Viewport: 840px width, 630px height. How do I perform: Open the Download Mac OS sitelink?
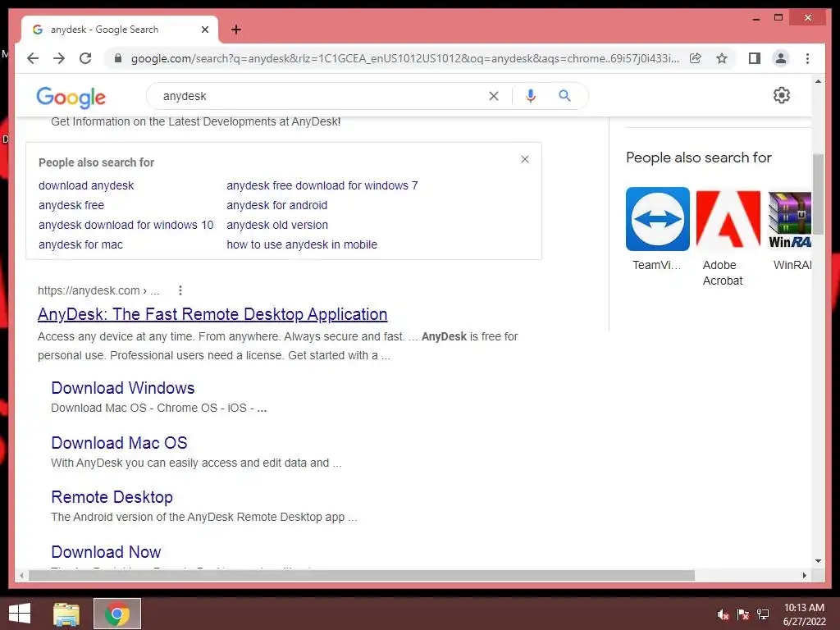[119, 443]
